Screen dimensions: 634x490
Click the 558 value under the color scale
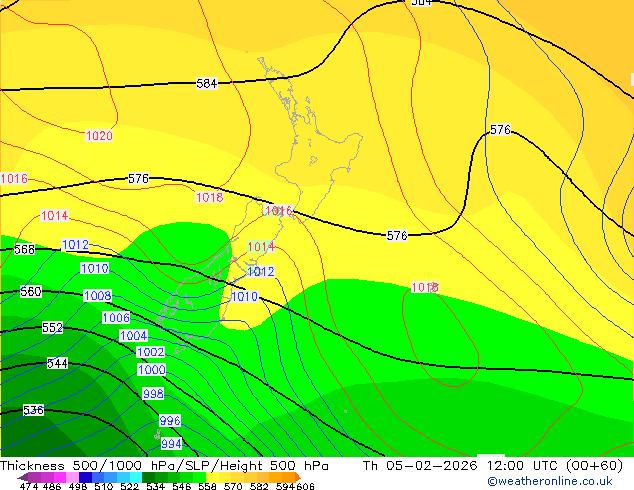click(207, 486)
